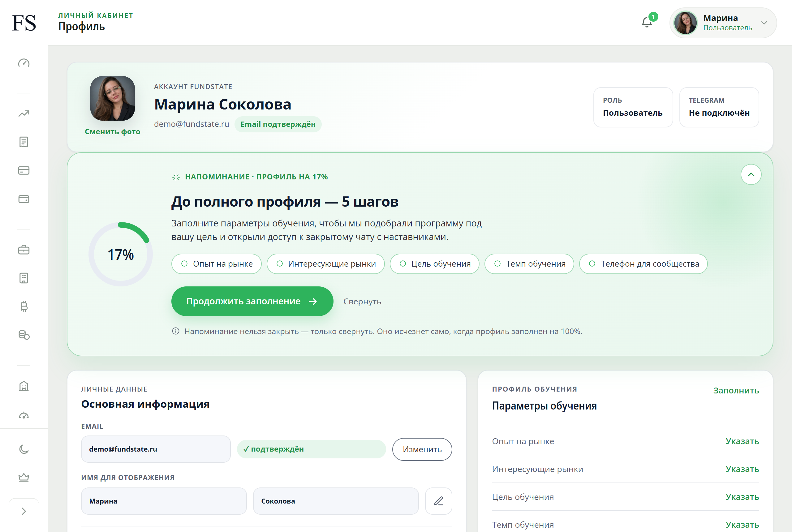Click the Сменить фото link

tap(112, 132)
